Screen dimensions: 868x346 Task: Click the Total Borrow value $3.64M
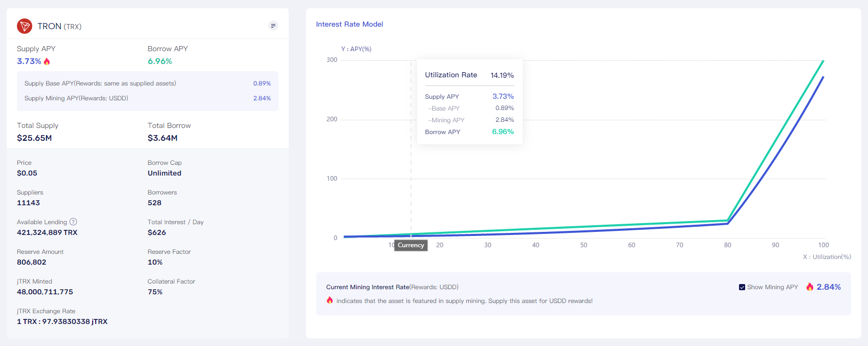[163, 138]
